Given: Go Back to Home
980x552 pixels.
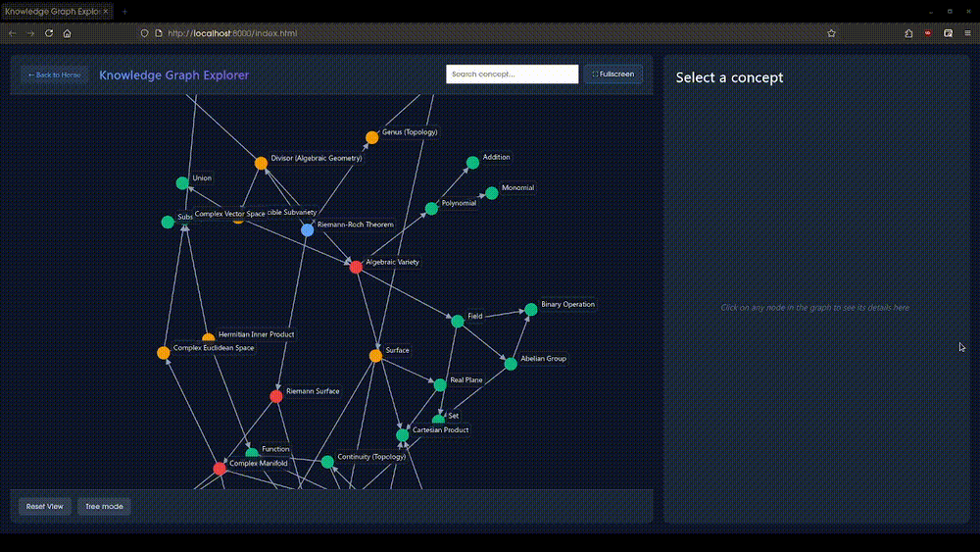Looking at the screenshot, I should pyautogui.click(x=54, y=75).
